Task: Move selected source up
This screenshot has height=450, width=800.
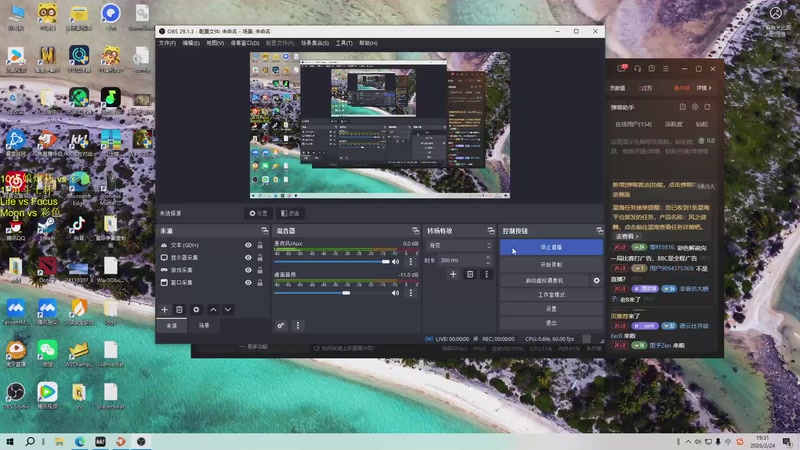Action: (213, 310)
